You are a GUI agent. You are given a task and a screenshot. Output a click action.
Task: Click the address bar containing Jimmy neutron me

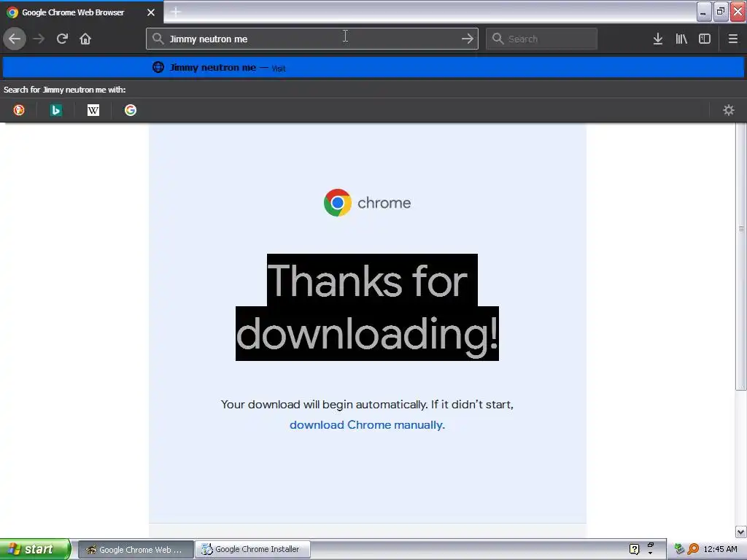tap(312, 39)
